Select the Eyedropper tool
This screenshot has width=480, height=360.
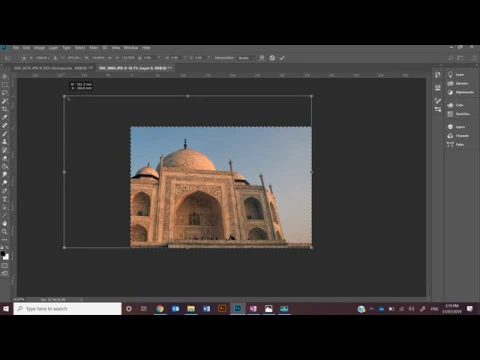[5, 117]
